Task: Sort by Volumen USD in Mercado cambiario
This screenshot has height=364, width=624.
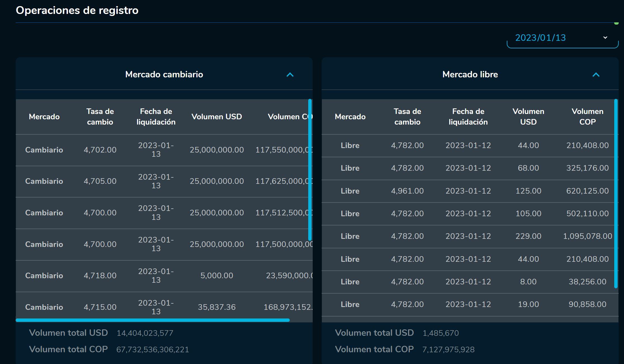Action: tap(217, 116)
